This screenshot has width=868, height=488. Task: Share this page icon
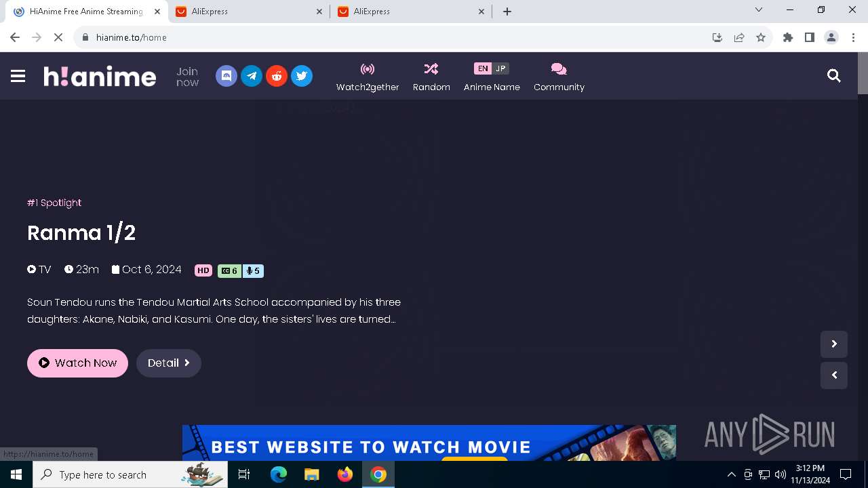coord(739,37)
